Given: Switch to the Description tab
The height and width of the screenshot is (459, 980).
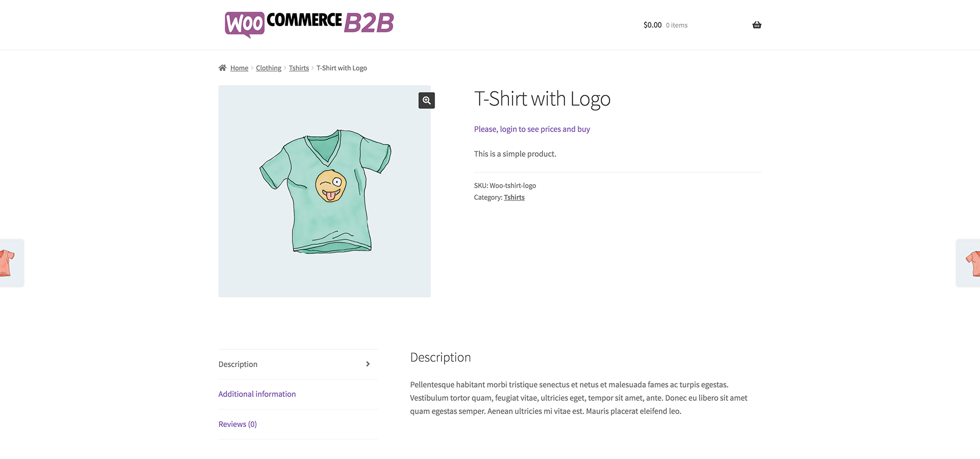Looking at the screenshot, I should click(x=238, y=364).
